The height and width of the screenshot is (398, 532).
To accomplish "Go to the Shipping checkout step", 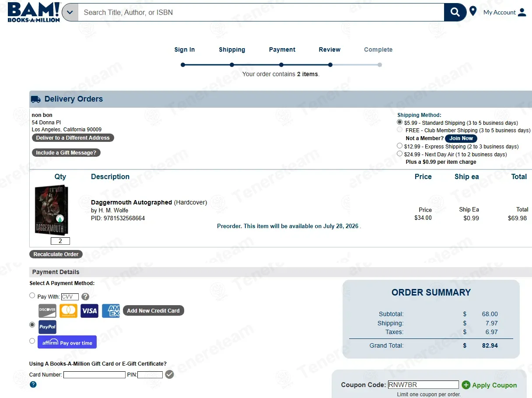I will click(x=232, y=49).
